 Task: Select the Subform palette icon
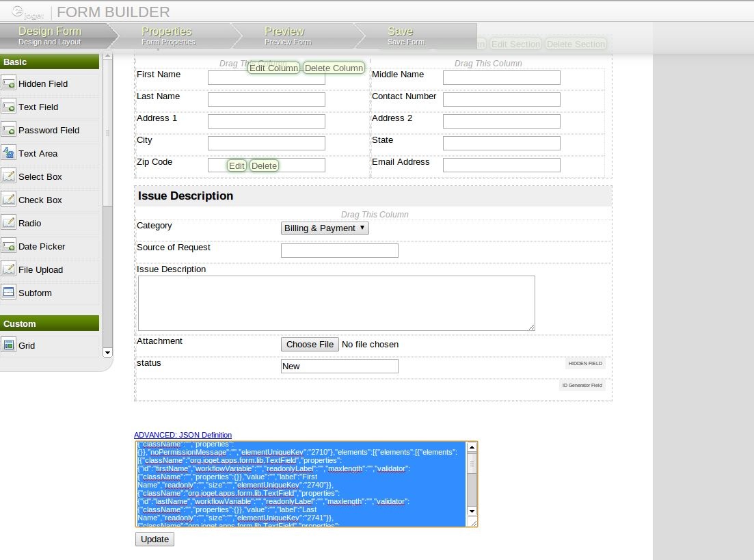pyautogui.click(x=9, y=293)
